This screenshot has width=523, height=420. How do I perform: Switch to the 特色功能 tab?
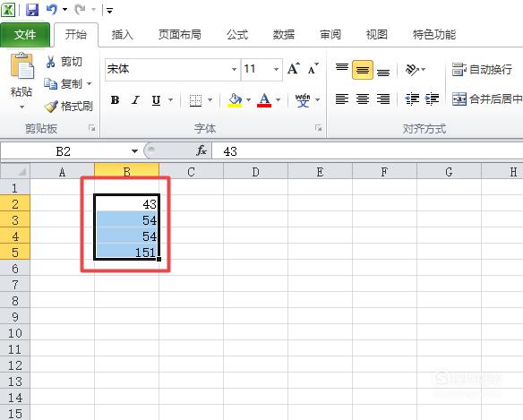(434, 34)
